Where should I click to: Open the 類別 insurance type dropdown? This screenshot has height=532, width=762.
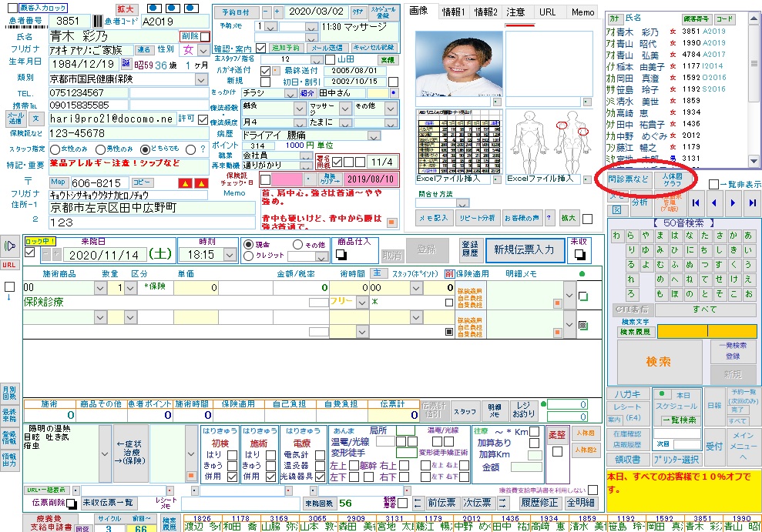(x=202, y=79)
